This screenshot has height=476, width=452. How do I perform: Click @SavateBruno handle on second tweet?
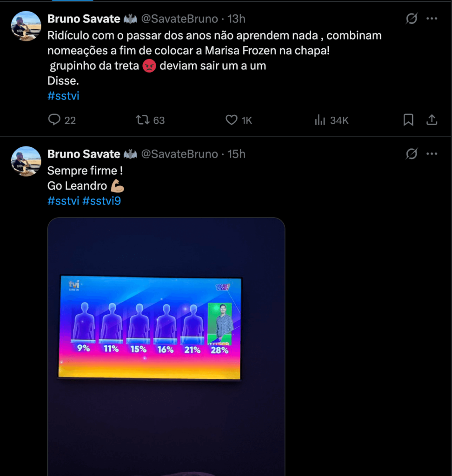pos(179,154)
